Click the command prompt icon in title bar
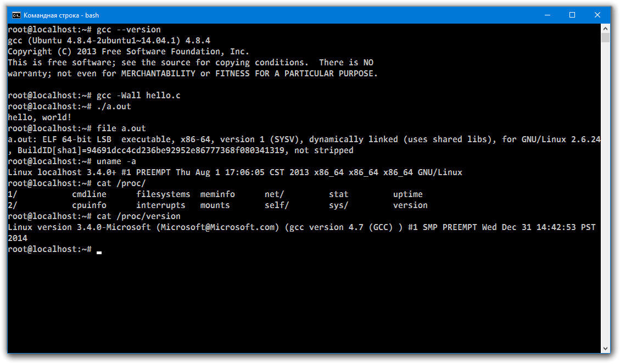620x364 pixels. [x=16, y=15]
